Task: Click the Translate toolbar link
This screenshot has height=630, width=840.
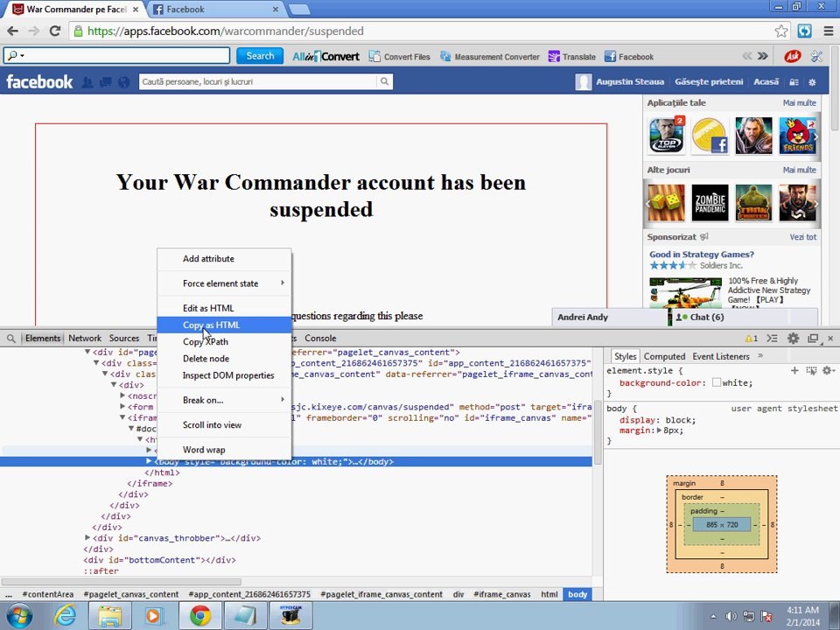Action: [x=571, y=56]
